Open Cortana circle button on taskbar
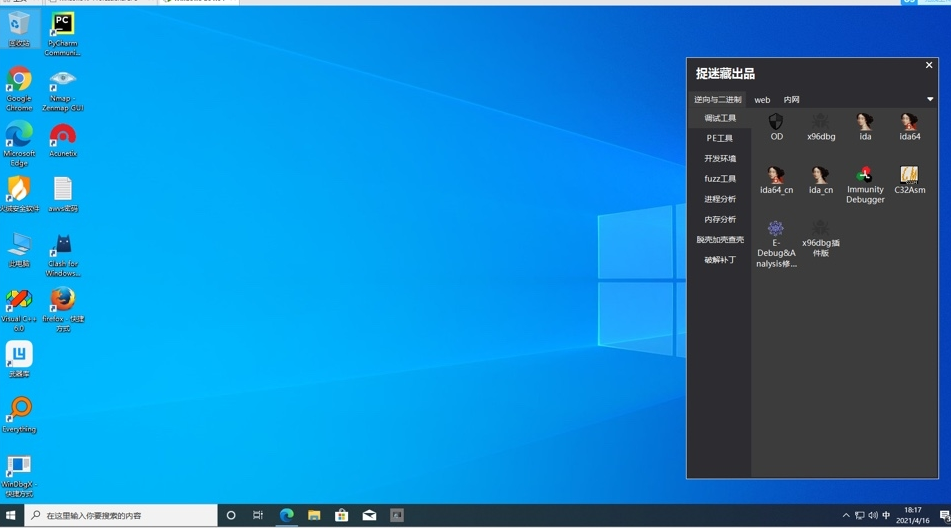 [230, 515]
